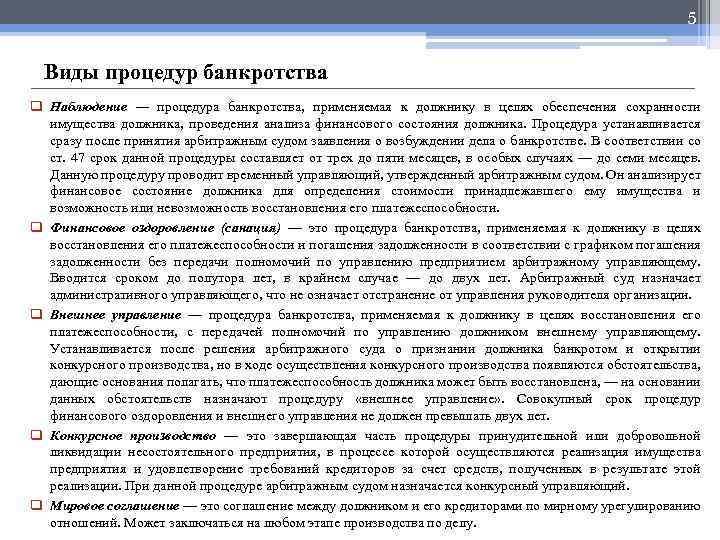The height and width of the screenshot is (540, 720).
Task: Click the term 'Финансовое оздоровление (санация)'
Action: (x=165, y=228)
